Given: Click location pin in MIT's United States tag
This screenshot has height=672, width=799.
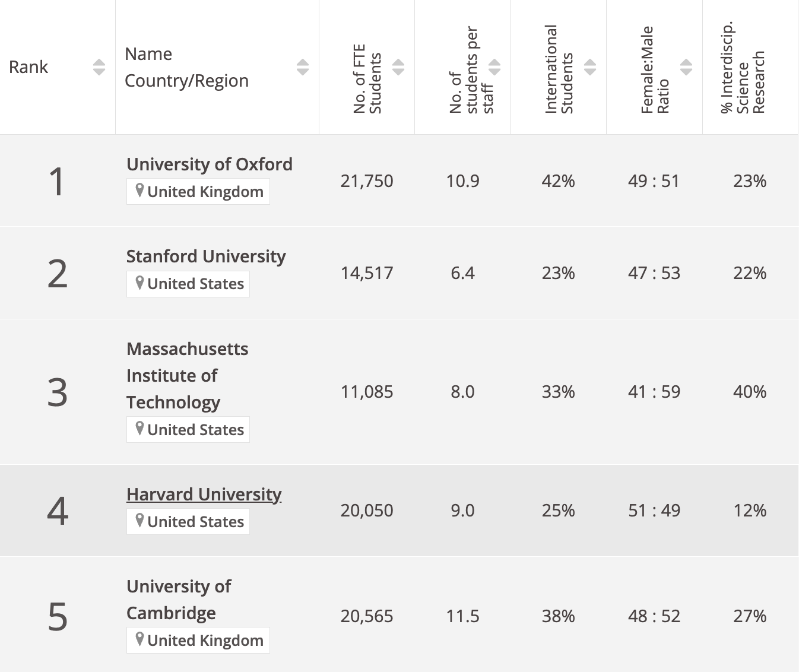Looking at the screenshot, I should [x=139, y=429].
